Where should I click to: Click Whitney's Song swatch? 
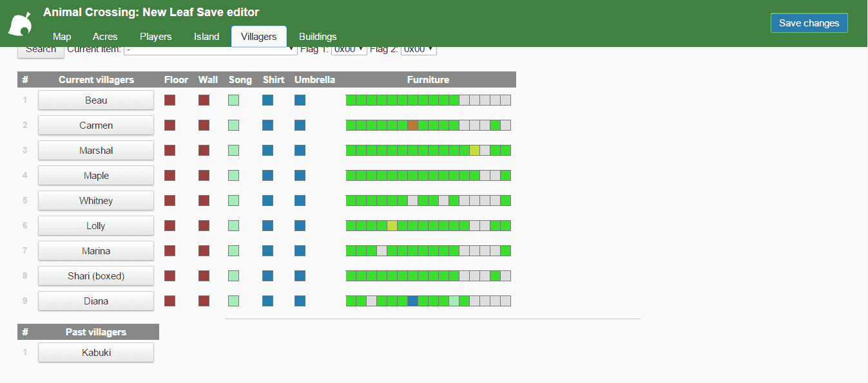tap(233, 201)
